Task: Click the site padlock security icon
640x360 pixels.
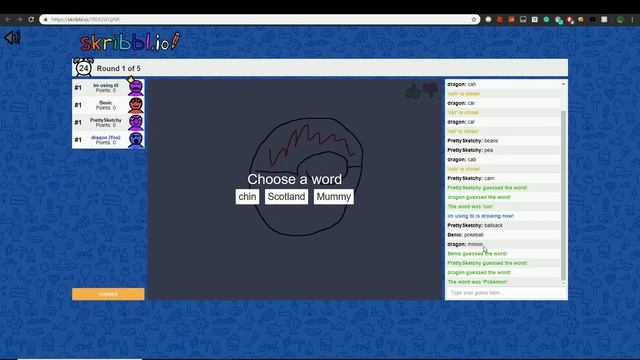Action: click(x=45, y=19)
